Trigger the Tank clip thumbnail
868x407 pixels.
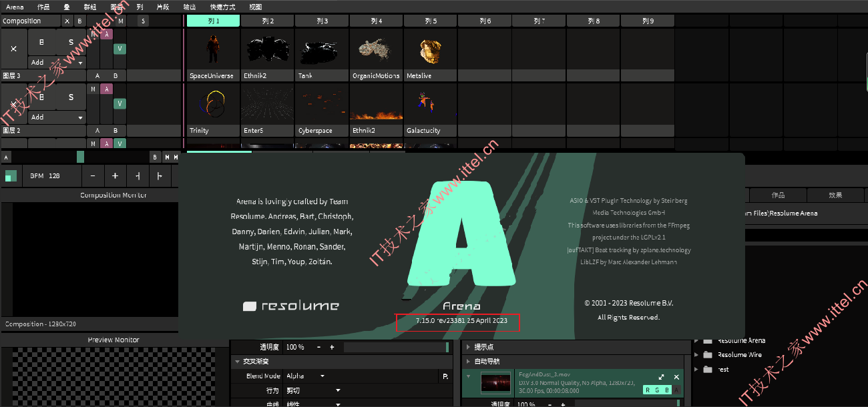pos(322,50)
